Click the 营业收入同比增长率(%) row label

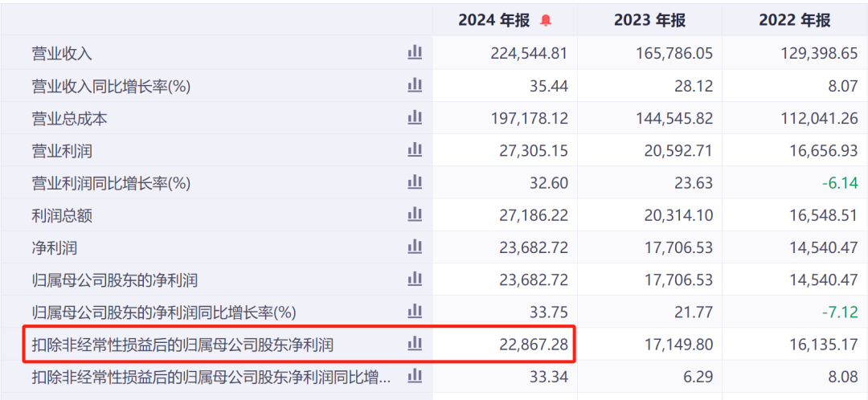pos(111,86)
